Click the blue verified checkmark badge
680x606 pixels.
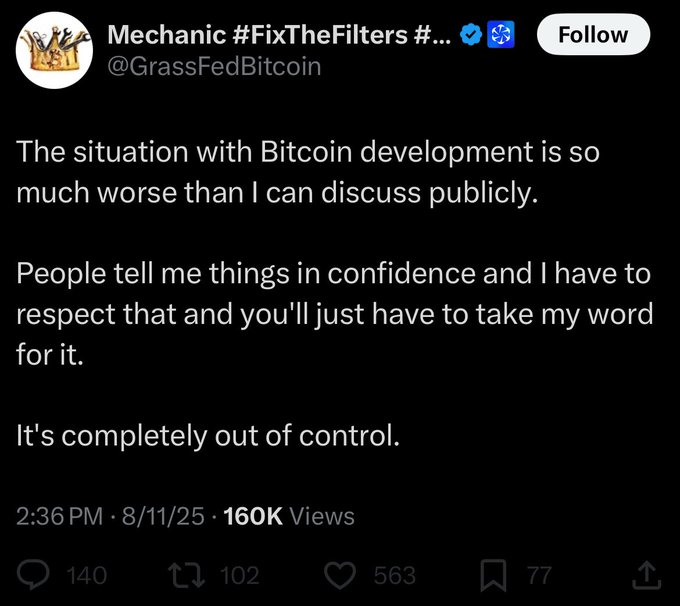(x=470, y=36)
